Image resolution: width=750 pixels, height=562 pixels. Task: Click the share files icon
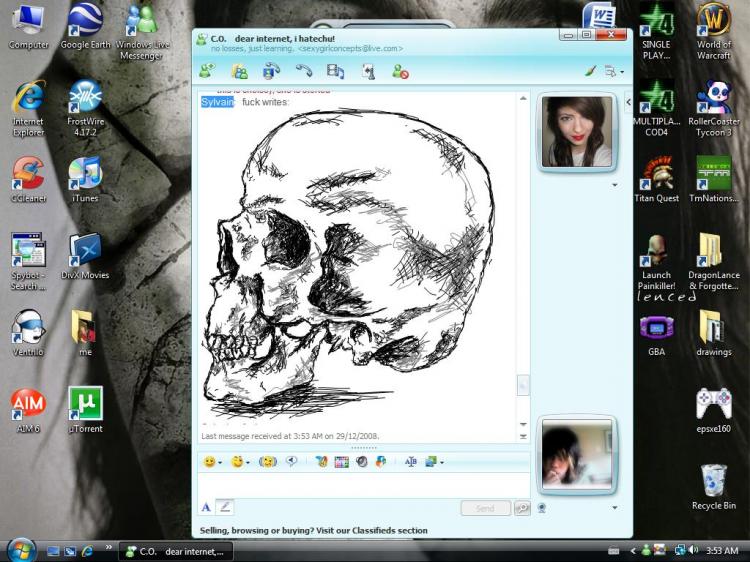[239, 71]
